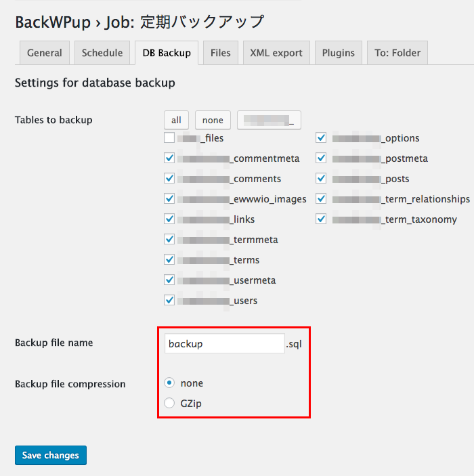Open the General tab
Screen dimensions: 474x476
(x=45, y=53)
